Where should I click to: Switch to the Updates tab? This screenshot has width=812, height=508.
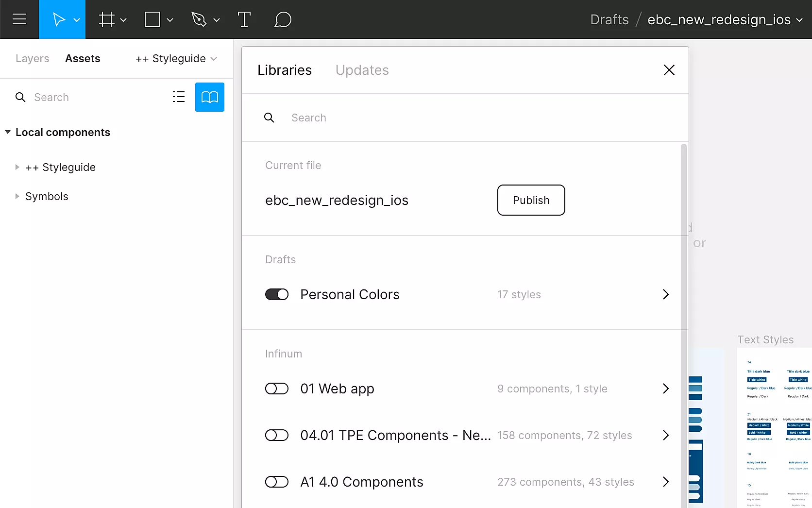[362, 70]
